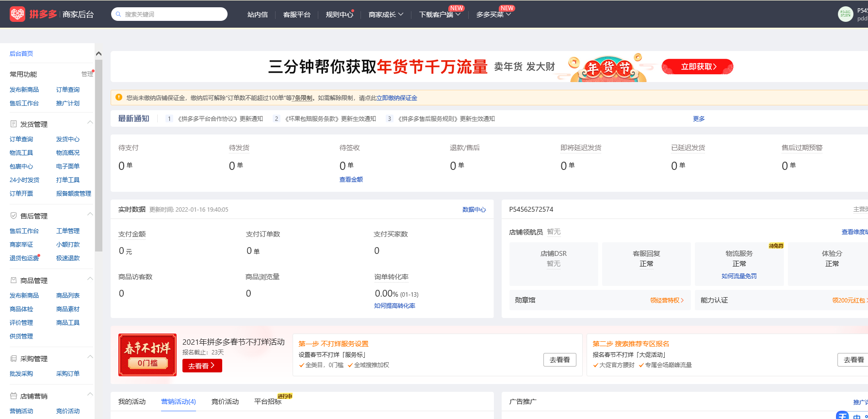Image resolution: width=868 pixels, height=419 pixels.
Task: Open 评价管理 in sidebar
Action: [x=21, y=322]
